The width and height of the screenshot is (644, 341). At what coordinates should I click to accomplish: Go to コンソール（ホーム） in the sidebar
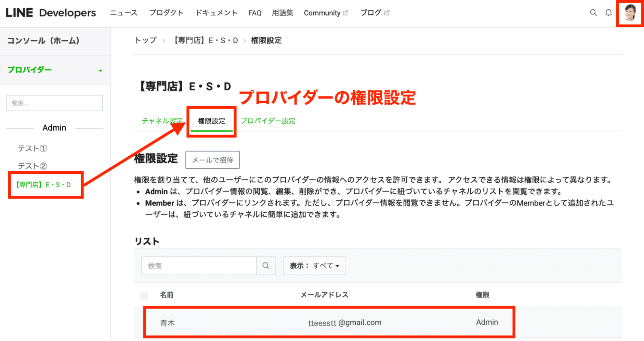(x=43, y=41)
